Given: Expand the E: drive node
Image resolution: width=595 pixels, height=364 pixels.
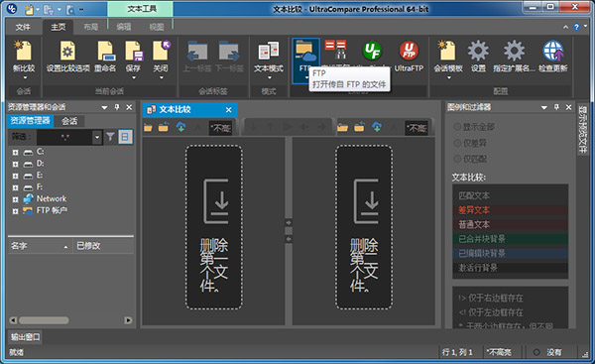Looking at the screenshot, I should point(15,176).
